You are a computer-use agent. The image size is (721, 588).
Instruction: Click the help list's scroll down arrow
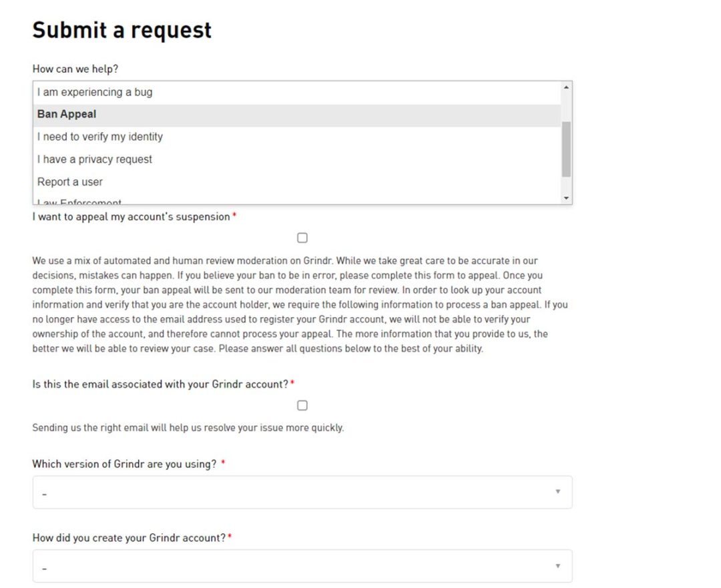tap(566, 198)
